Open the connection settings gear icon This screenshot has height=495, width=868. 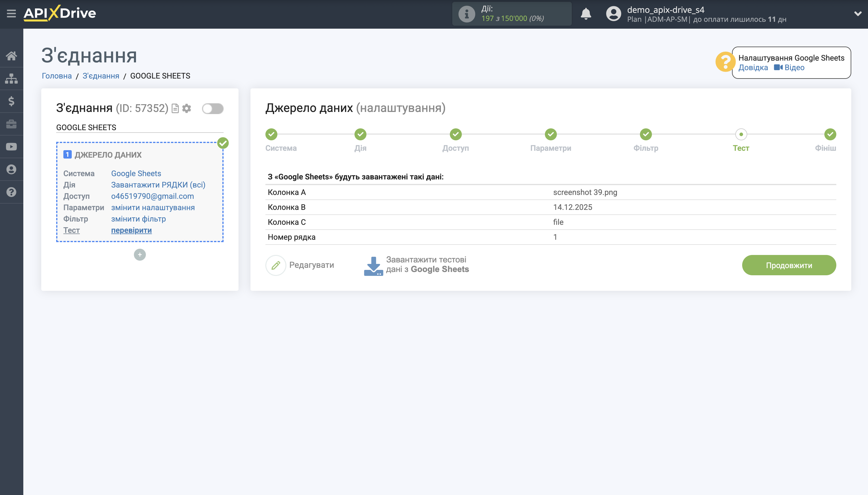[187, 108]
